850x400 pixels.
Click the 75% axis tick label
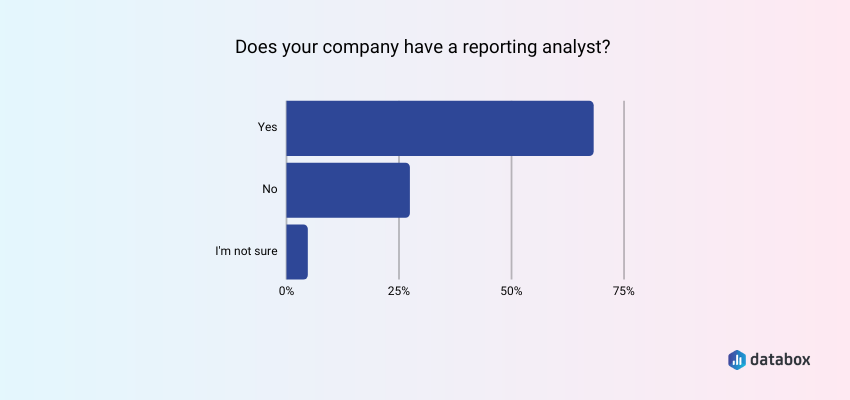(624, 291)
